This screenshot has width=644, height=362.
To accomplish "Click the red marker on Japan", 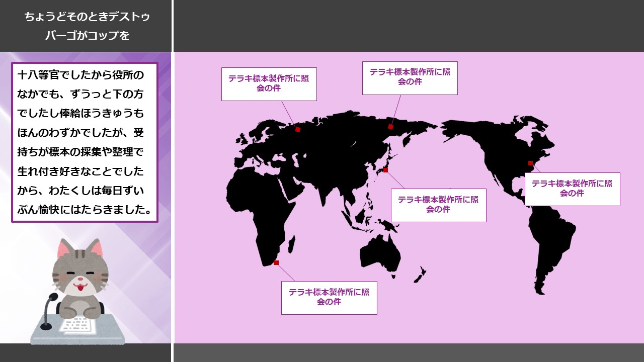I will (x=385, y=170).
